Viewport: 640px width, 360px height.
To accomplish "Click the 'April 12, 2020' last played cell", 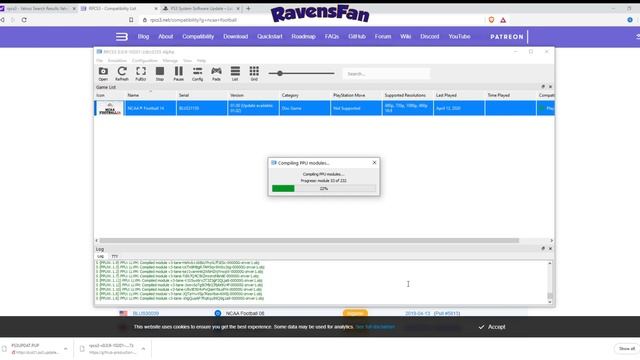I will tap(459, 108).
